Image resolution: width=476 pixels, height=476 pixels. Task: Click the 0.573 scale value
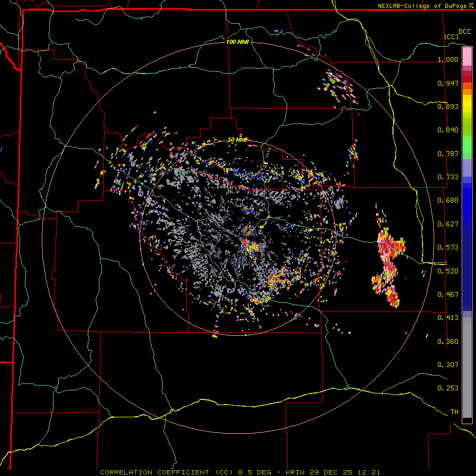(x=448, y=248)
